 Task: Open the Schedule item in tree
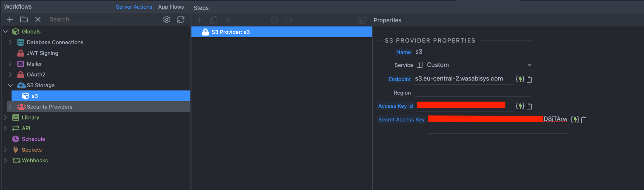[x=33, y=139]
